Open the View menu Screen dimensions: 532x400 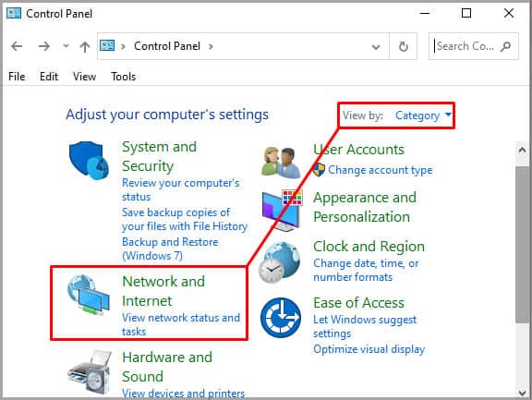[84, 77]
